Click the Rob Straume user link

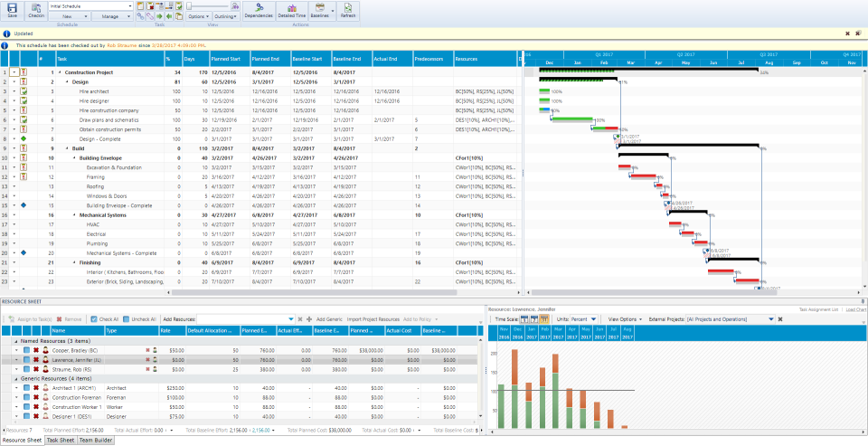click(x=120, y=45)
